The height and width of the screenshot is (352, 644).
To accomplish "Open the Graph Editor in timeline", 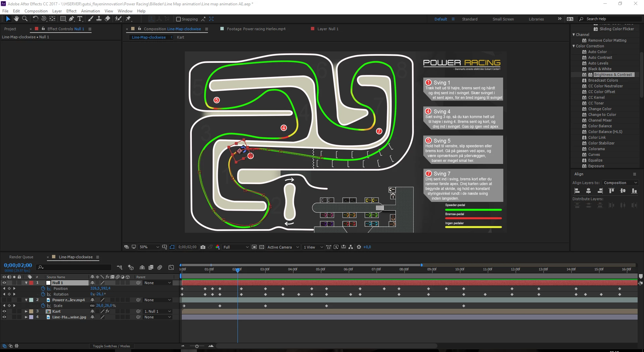I will [171, 267].
